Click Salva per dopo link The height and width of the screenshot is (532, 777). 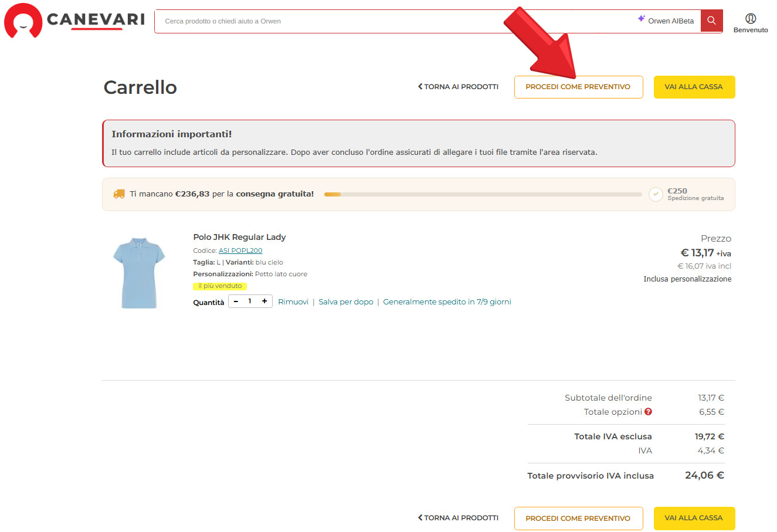[x=346, y=302]
